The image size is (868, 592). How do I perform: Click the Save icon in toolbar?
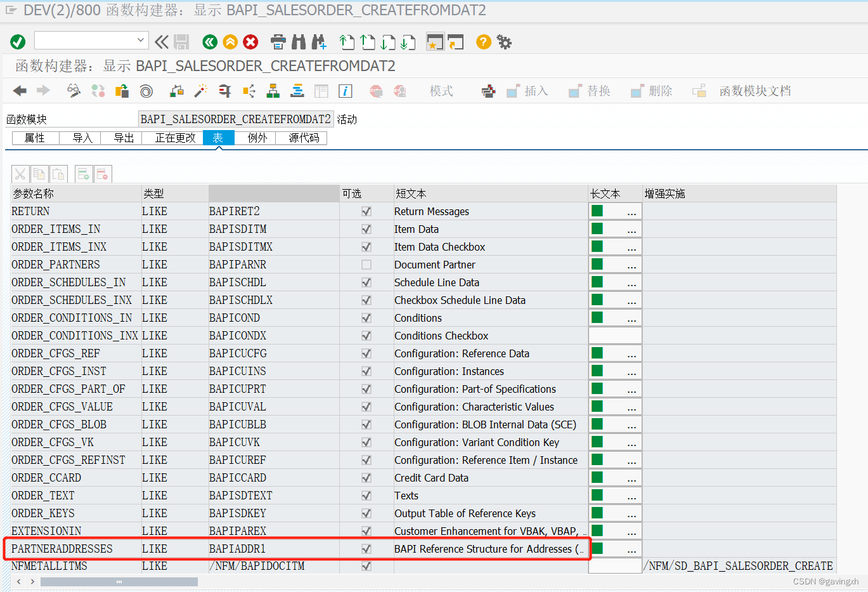coord(181,42)
